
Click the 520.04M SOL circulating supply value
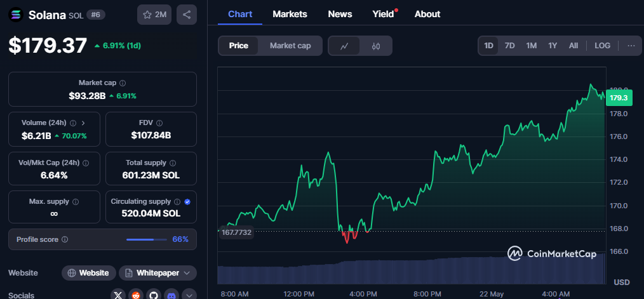[151, 213]
